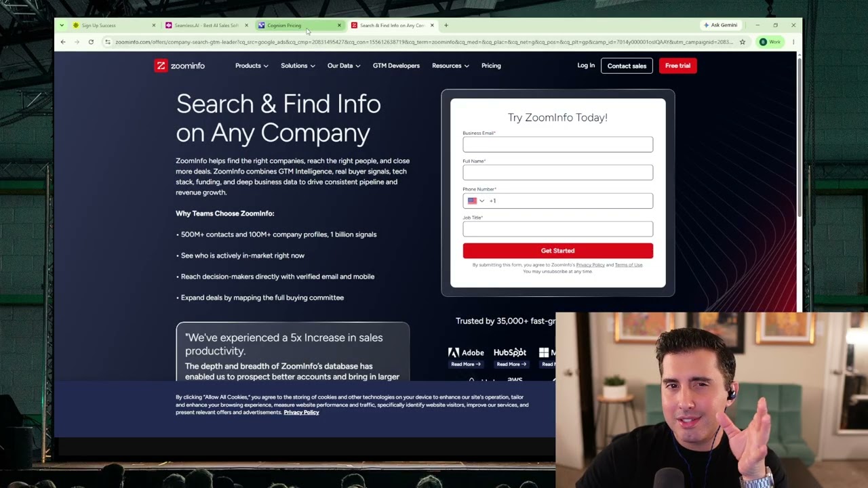Open the tab search dropdown arrow
The image size is (868, 488).
click(62, 25)
